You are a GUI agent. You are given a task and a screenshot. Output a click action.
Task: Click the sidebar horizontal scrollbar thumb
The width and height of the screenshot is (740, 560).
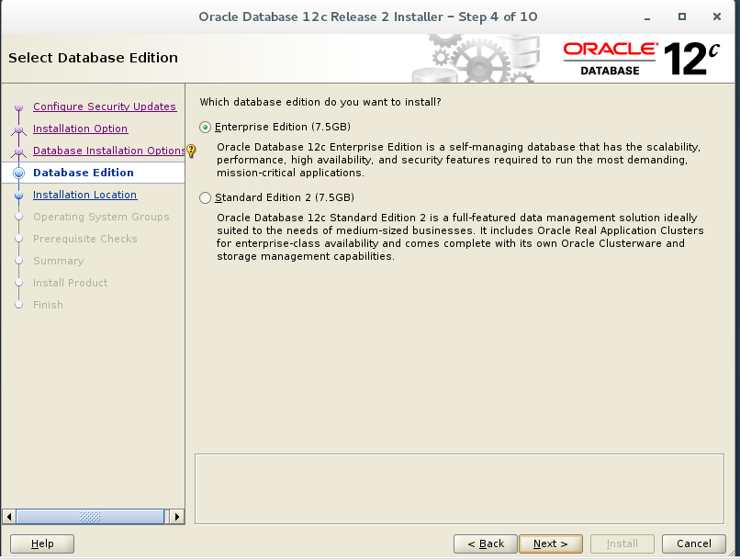point(90,517)
